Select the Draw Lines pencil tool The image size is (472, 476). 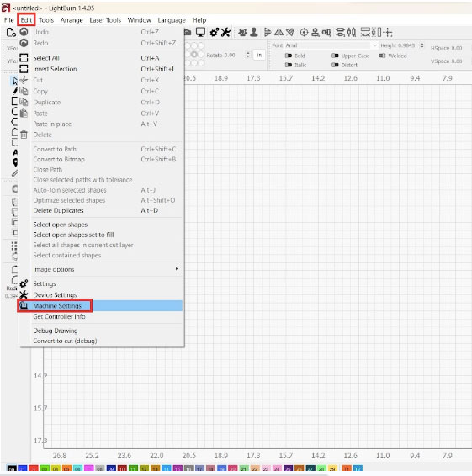(x=15, y=91)
